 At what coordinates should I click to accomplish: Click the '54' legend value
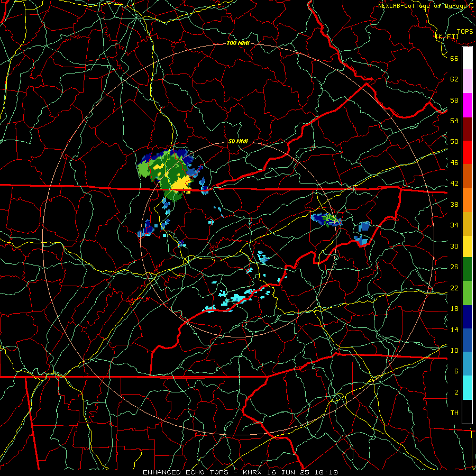pyautogui.click(x=454, y=121)
